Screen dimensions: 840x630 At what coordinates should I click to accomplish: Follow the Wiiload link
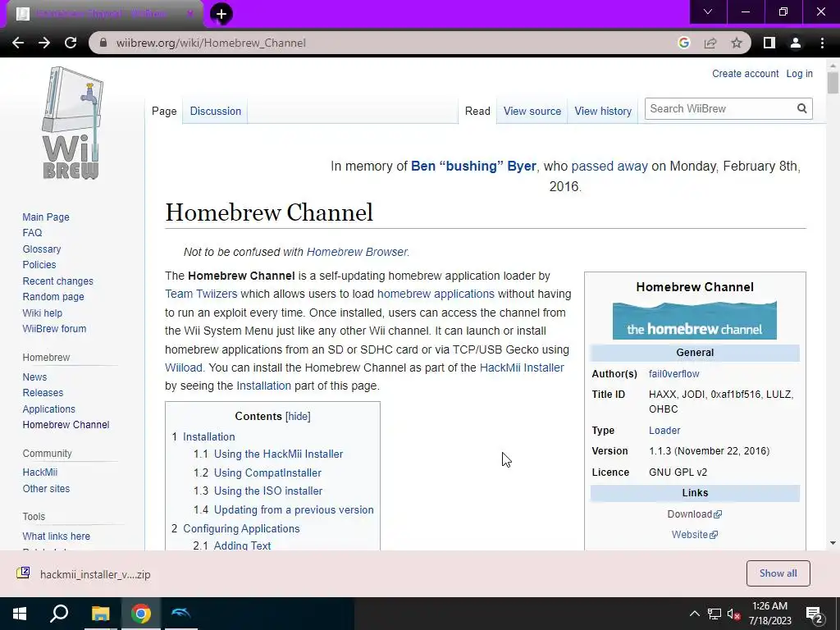[184, 367]
